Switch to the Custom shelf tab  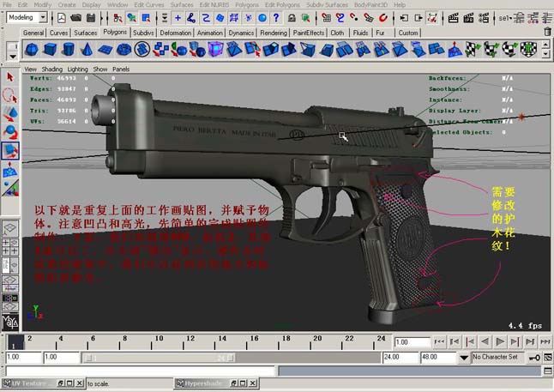(407, 33)
